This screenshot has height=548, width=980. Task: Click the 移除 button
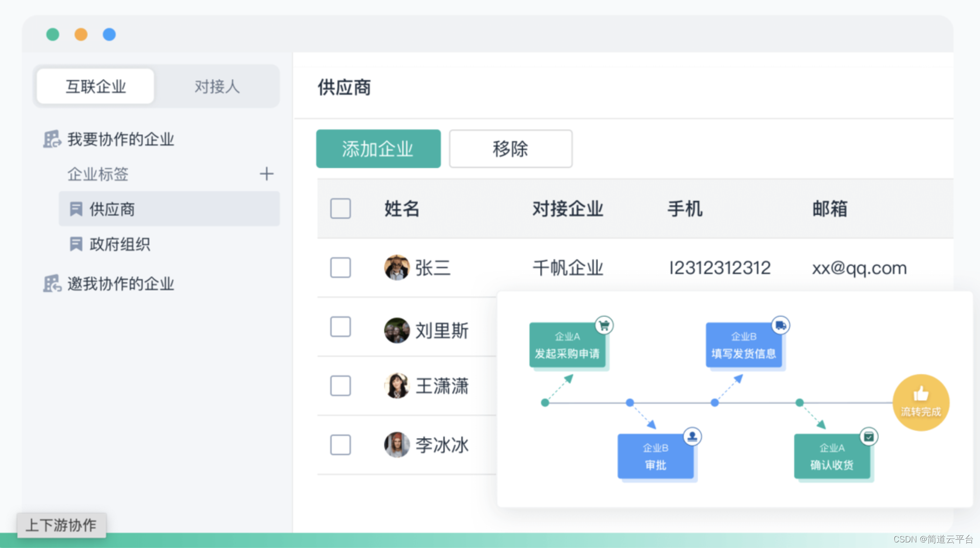pyautogui.click(x=510, y=149)
